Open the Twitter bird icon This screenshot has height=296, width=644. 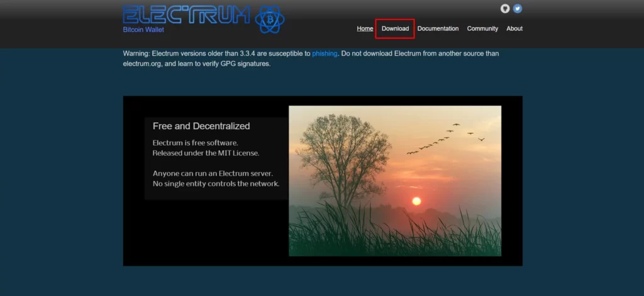pyautogui.click(x=518, y=9)
